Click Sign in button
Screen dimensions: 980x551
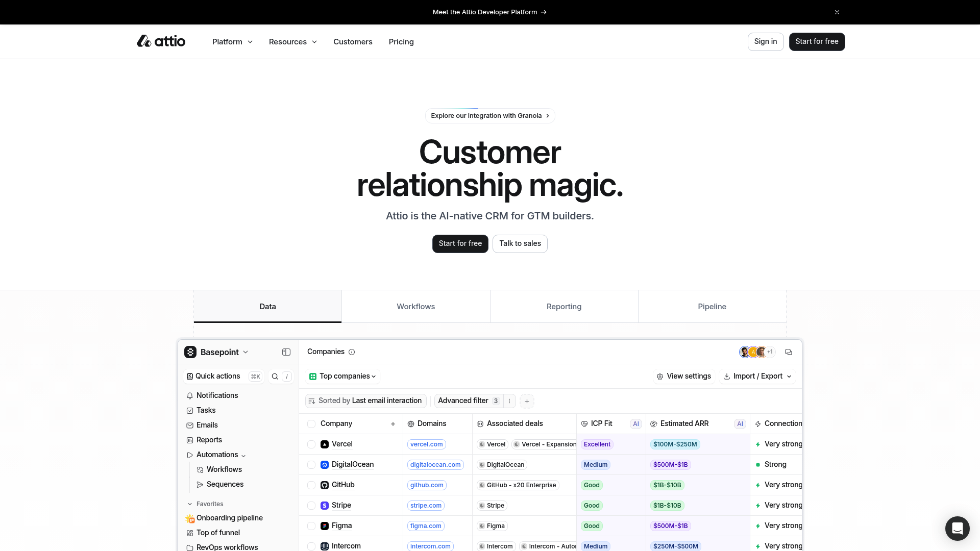[x=766, y=42]
